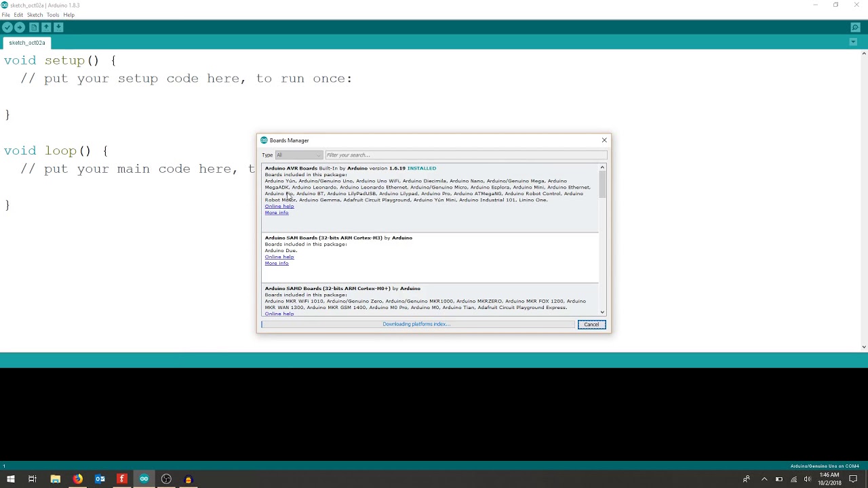Open More info link under Arduino AVR Boards
This screenshot has height=488, width=868.
277,213
